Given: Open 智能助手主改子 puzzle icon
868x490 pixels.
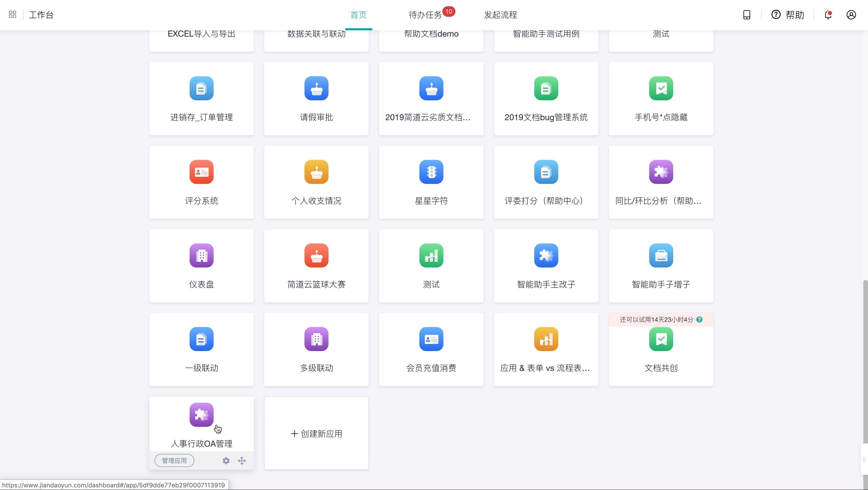Looking at the screenshot, I should tap(546, 255).
